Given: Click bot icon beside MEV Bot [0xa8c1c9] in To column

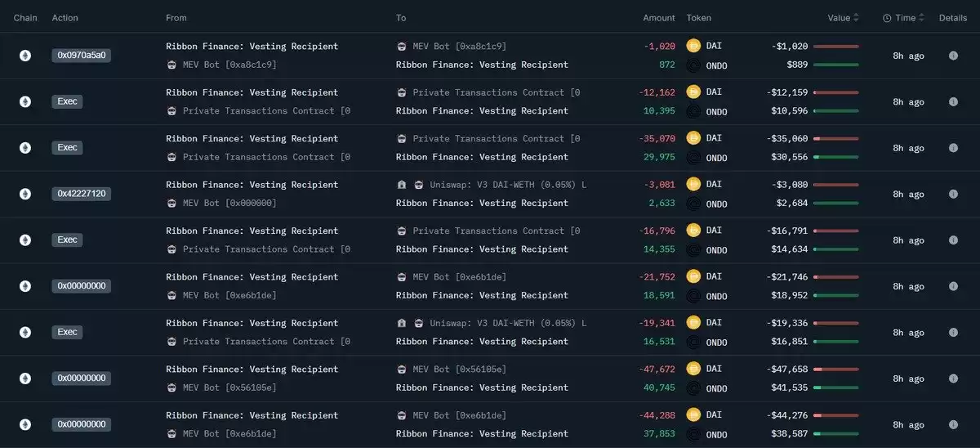Looking at the screenshot, I should point(401,47).
